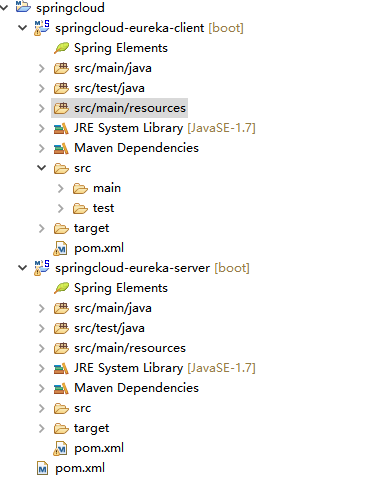The image size is (370, 499).
Task: Select src/main/resources in eureka-client
Action: coord(130,108)
